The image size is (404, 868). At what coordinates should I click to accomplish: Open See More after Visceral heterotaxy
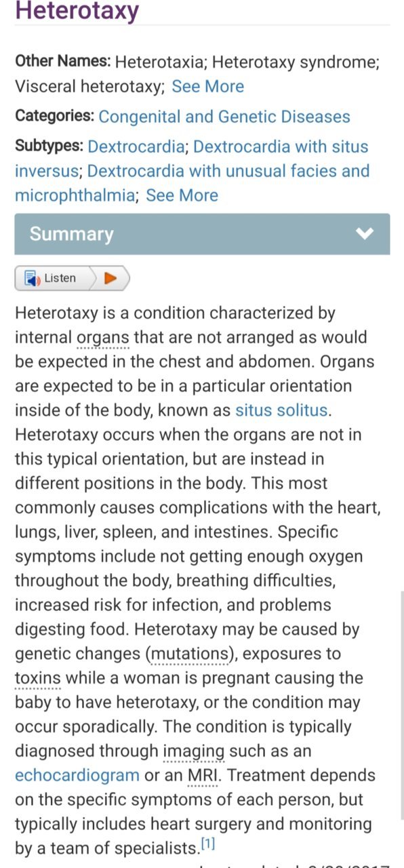point(207,87)
